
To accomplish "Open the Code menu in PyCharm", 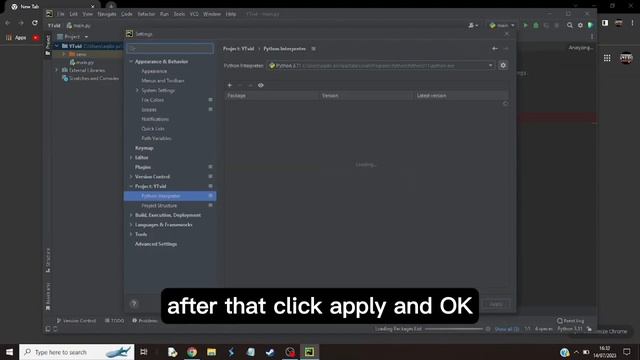I will point(127,14).
